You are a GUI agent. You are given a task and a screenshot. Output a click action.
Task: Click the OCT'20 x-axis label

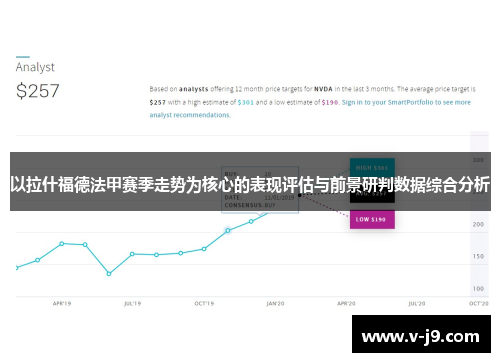tap(479, 303)
